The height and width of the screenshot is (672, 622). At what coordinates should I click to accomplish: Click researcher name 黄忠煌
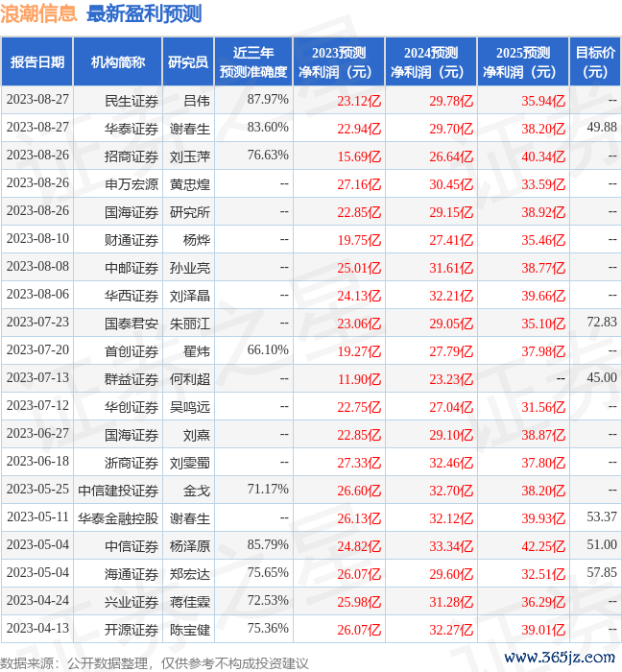[x=190, y=184]
